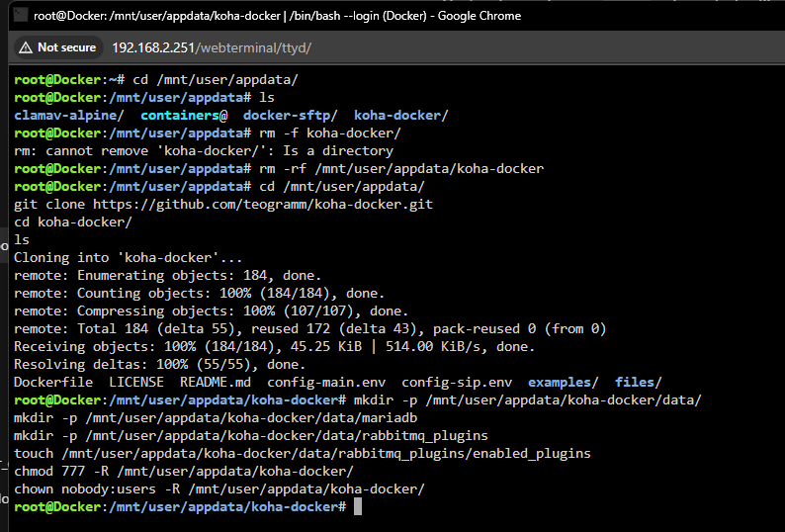Click the 'chown nobody:users -R' command line
This screenshot has width=785, height=532.
point(219,488)
